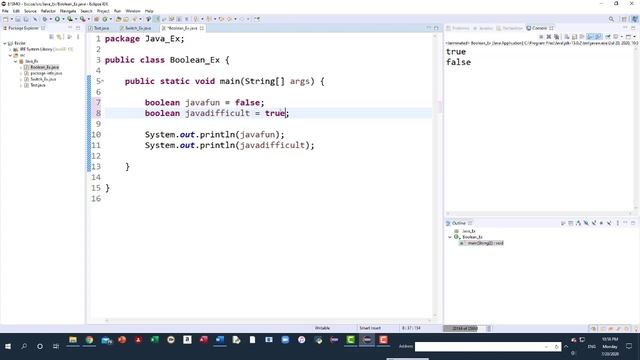Clear the Console output
640x360 pixels.
[x=567, y=37]
